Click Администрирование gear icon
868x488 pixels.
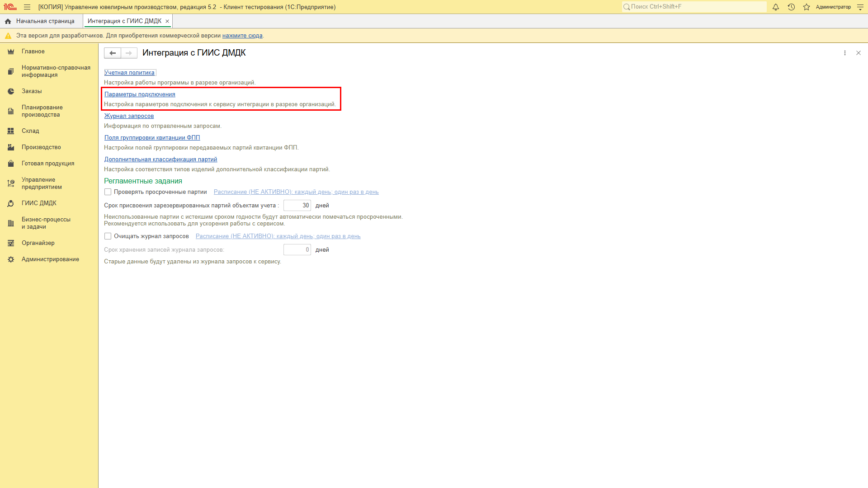click(x=11, y=259)
